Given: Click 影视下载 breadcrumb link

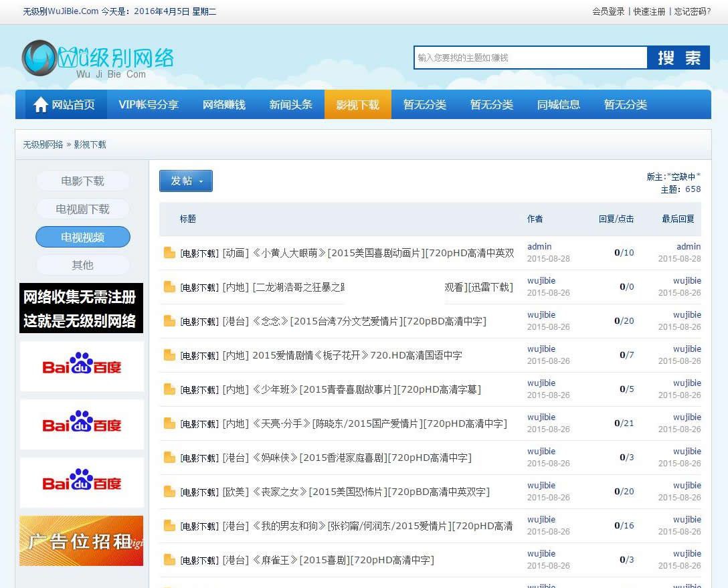Looking at the screenshot, I should [x=90, y=144].
